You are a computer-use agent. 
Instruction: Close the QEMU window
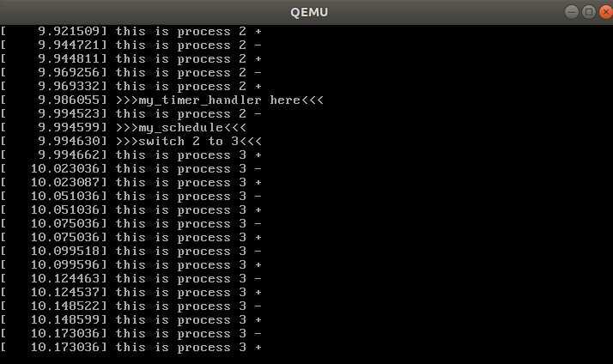pos(606,12)
